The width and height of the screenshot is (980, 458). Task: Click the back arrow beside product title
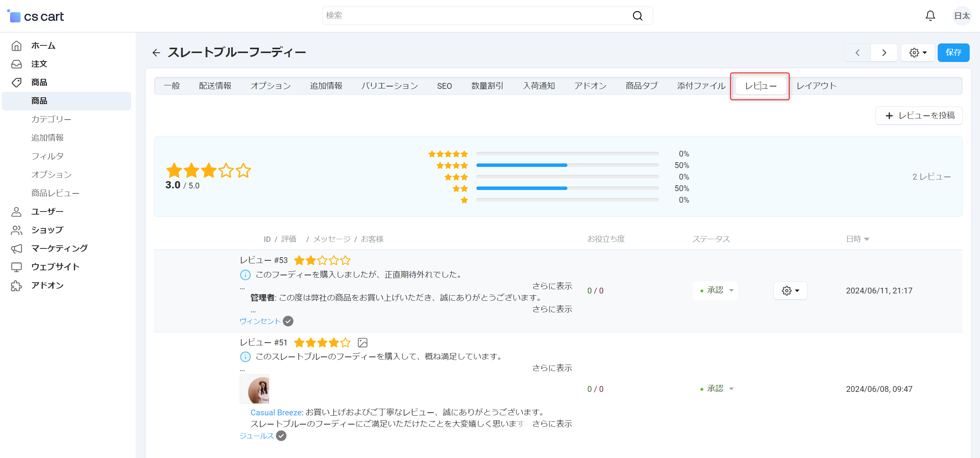click(156, 53)
